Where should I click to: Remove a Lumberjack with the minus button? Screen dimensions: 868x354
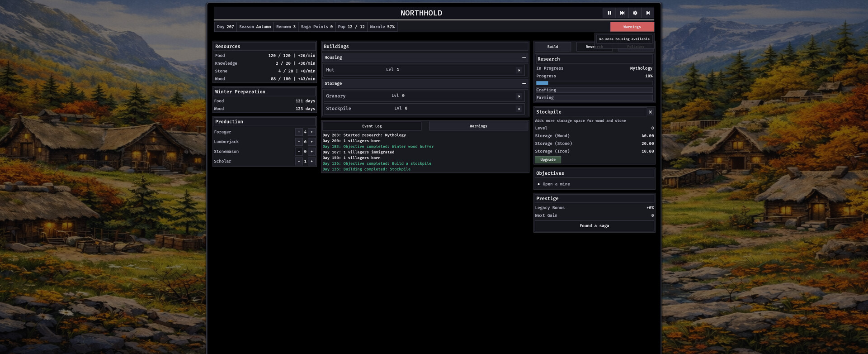pos(299,142)
